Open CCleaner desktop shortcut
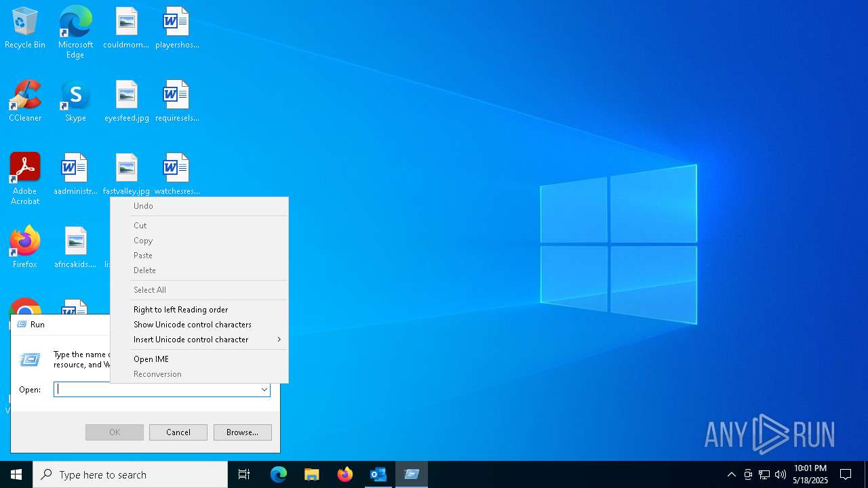The image size is (868, 488). tap(25, 102)
